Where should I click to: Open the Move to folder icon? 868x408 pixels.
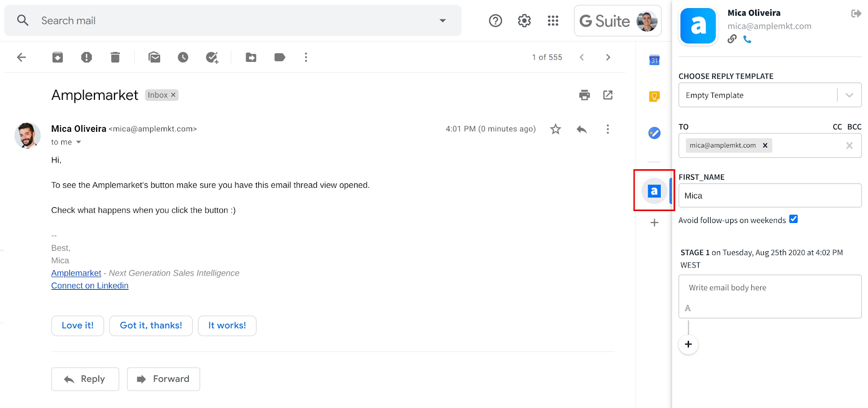click(x=251, y=57)
